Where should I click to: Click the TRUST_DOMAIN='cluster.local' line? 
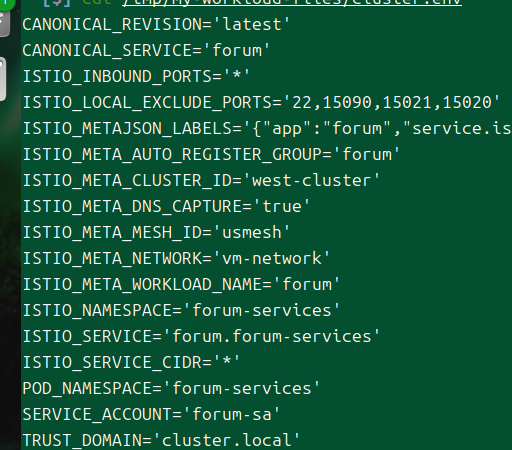161,440
